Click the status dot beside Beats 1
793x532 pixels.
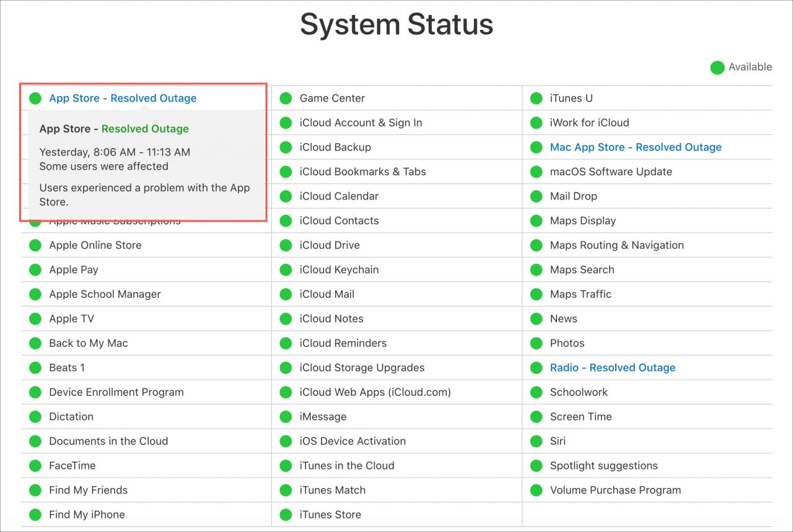click(x=35, y=368)
